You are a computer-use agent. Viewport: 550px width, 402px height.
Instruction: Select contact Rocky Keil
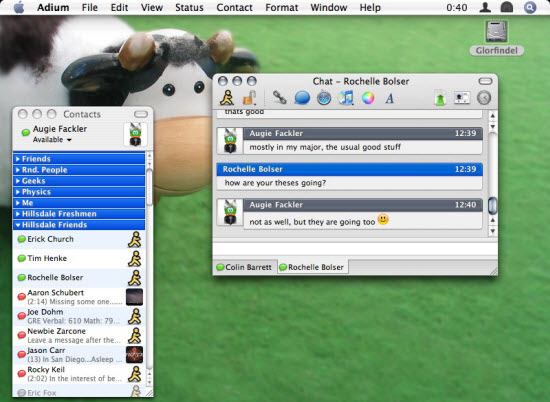click(79, 374)
